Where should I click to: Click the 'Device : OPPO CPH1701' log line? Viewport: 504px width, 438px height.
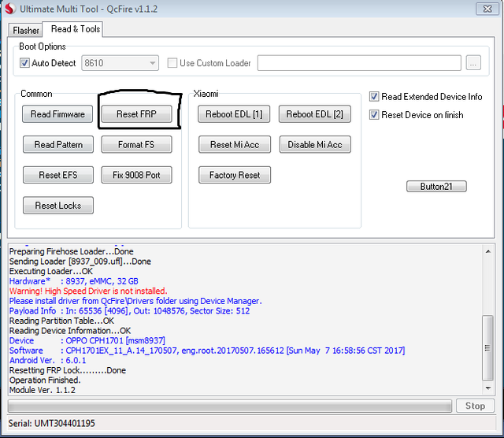[x=87, y=340]
